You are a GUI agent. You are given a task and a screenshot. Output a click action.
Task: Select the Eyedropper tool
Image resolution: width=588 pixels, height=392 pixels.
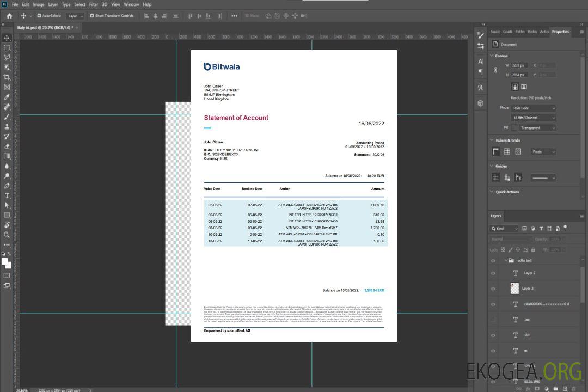[x=7, y=97]
